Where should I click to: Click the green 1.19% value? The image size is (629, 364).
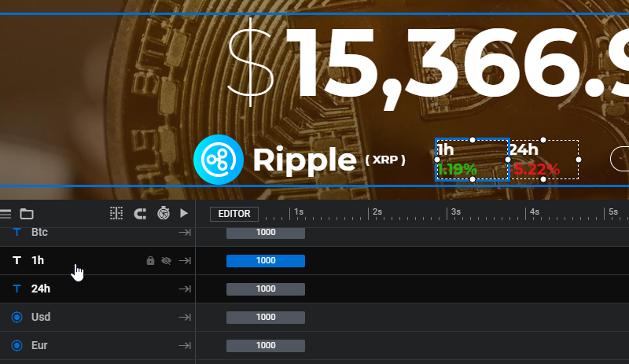[457, 169]
